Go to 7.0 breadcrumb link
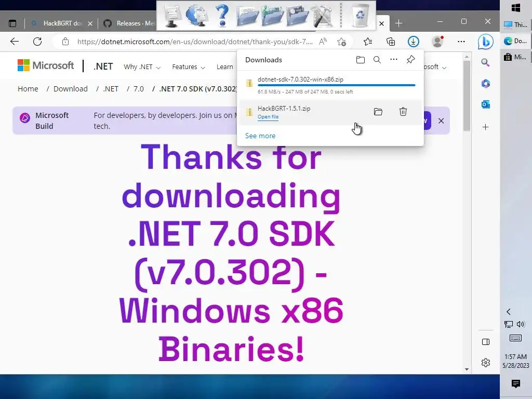 pyautogui.click(x=138, y=89)
